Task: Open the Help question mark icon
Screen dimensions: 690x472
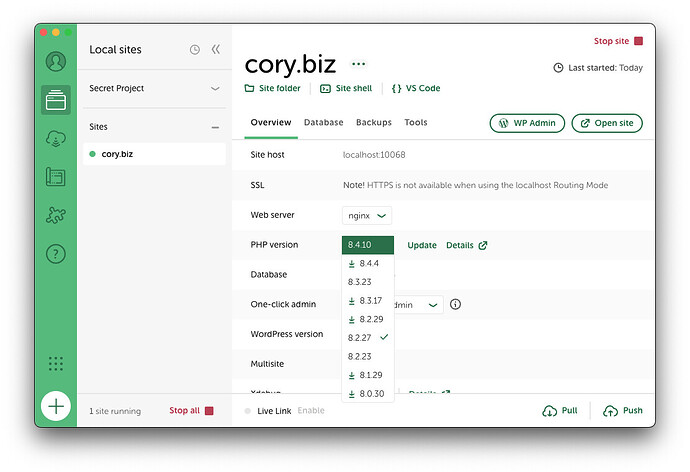Action: tap(56, 254)
